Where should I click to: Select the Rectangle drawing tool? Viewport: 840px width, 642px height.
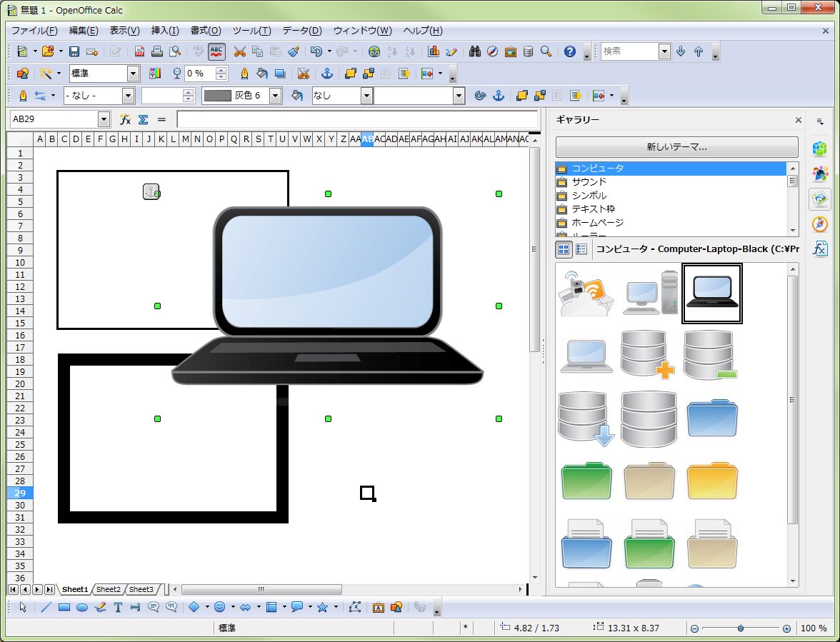(64, 607)
